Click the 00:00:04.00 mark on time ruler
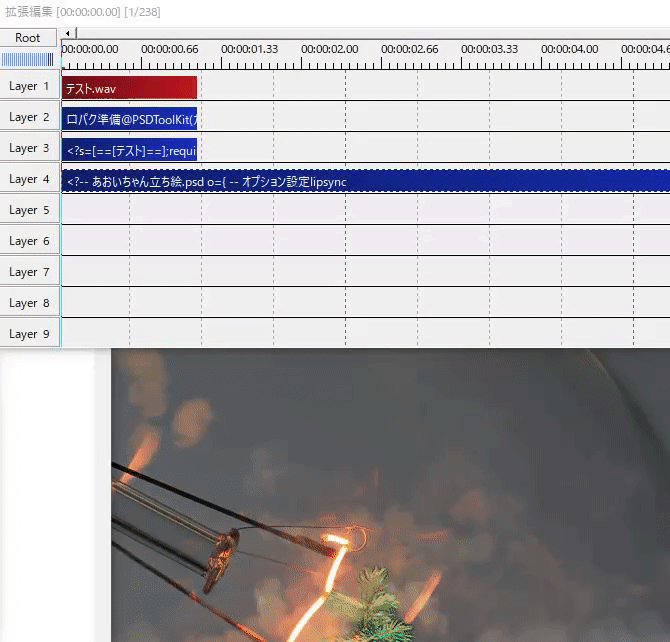Viewport: 670px width, 642px height. click(570, 49)
